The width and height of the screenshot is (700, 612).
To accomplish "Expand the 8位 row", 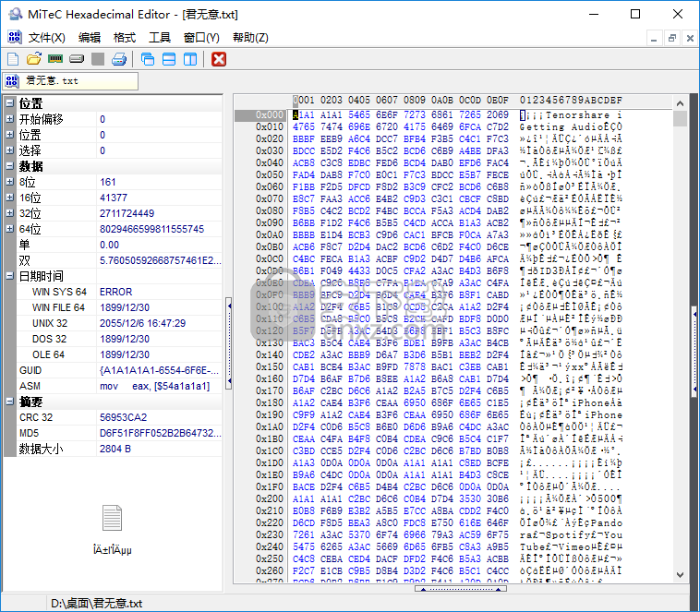I will click(x=10, y=182).
